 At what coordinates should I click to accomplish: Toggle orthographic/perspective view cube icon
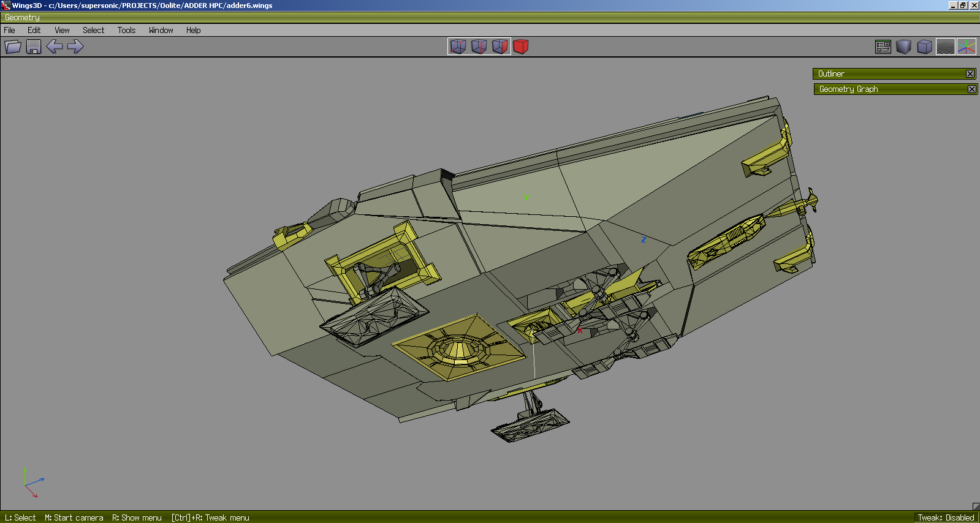click(x=925, y=47)
